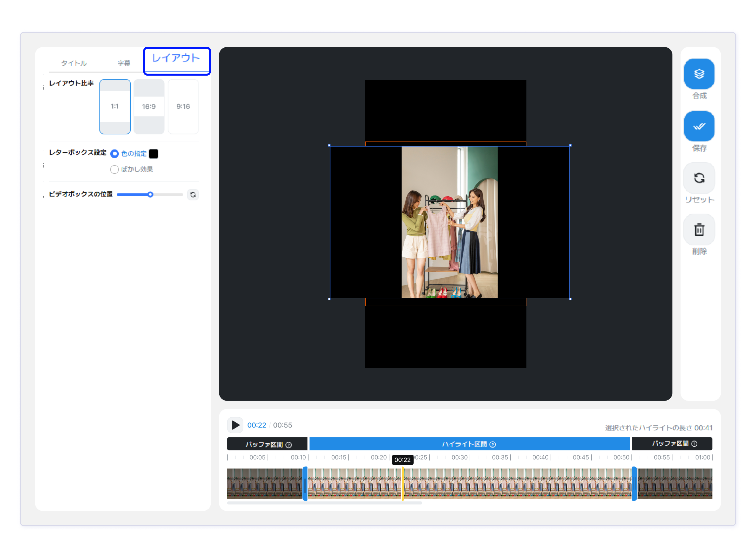Click help icon on right バッファ区間 label

694,444
